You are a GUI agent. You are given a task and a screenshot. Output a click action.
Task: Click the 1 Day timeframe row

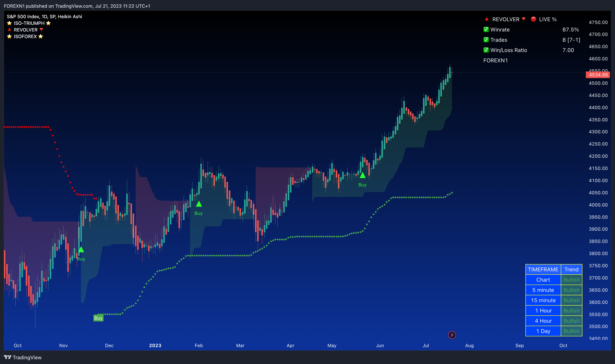pyautogui.click(x=553, y=331)
